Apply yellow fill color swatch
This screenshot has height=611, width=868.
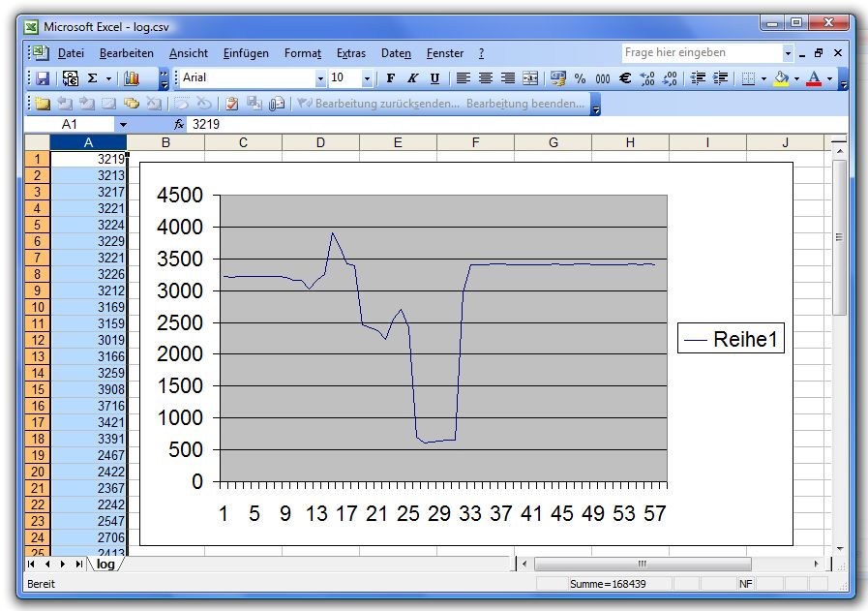[781, 78]
